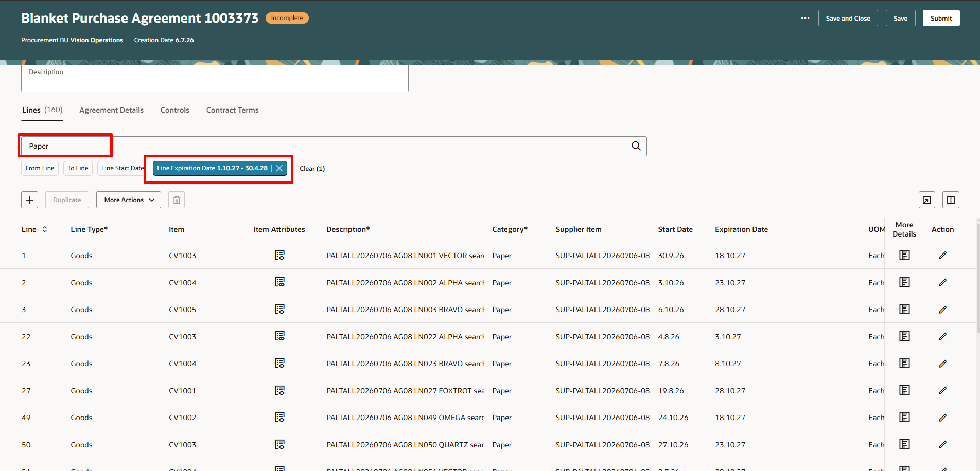The height and width of the screenshot is (471, 980).
Task: Edit line 2 with pencil icon
Action: pyautogui.click(x=942, y=282)
